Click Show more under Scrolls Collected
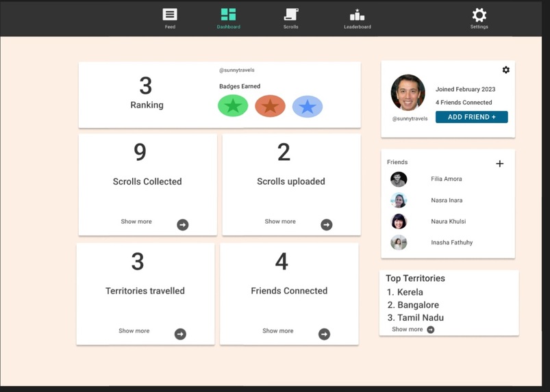 point(136,222)
